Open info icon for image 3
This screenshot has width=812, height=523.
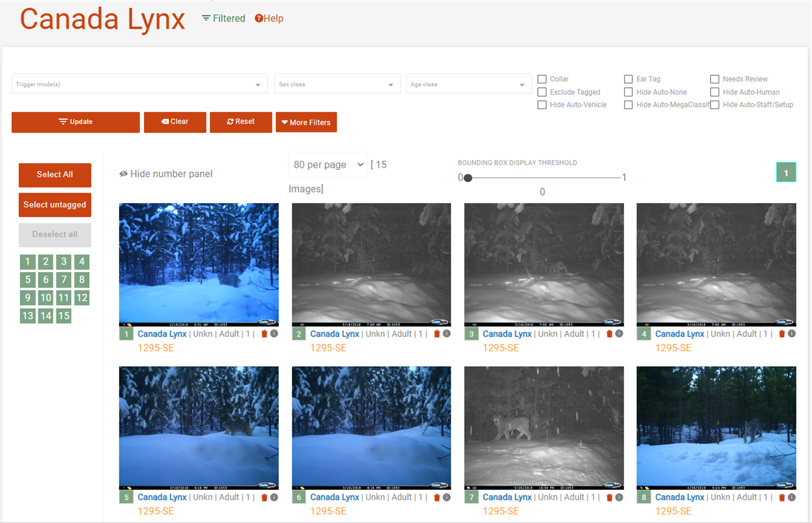click(x=619, y=334)
